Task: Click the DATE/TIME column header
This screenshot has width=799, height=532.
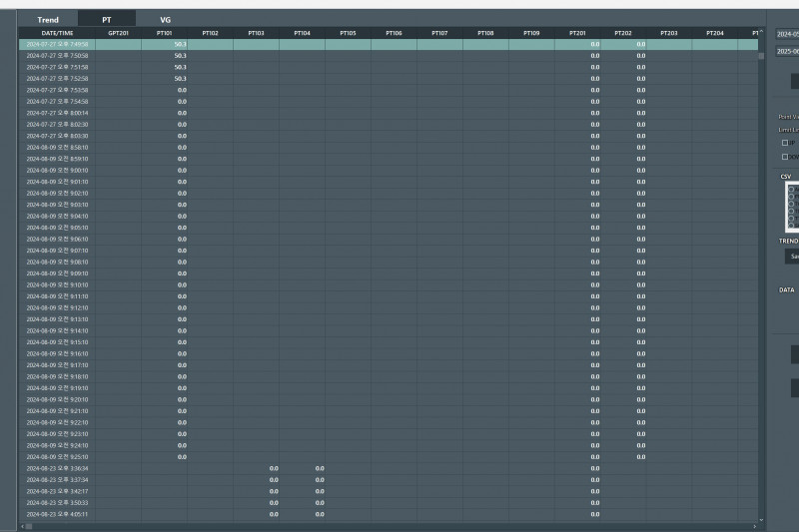Action: coord(56,33)
